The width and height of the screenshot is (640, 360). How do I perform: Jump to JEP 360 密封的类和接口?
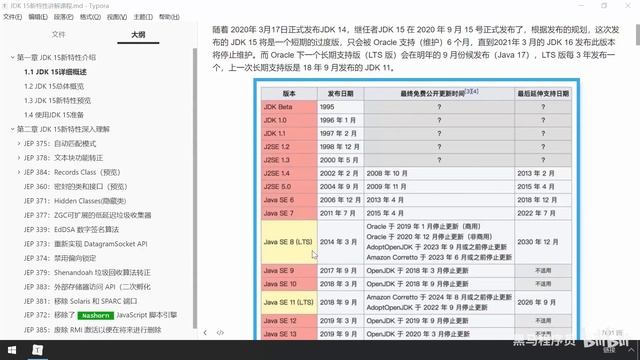(76, 187)
